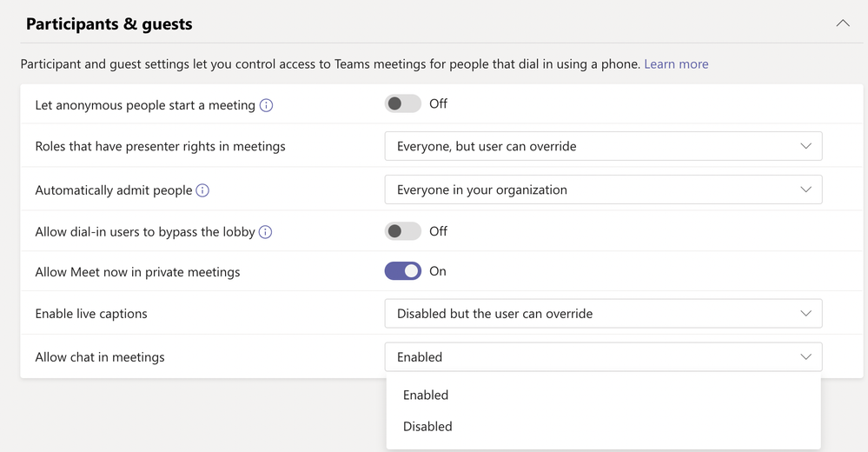Click the Let anonymous people start a meeting label
The image size is (868, 452).
coord(145,105)
